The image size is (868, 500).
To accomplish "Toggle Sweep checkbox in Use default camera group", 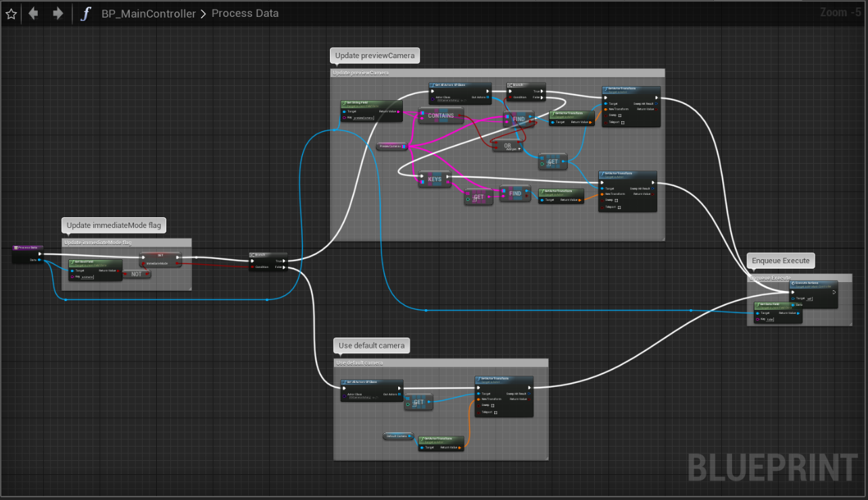I will click(x=493, y=405).
